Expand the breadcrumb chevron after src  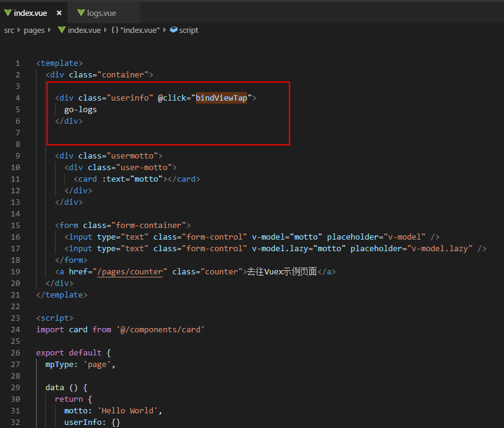[19, 30]
